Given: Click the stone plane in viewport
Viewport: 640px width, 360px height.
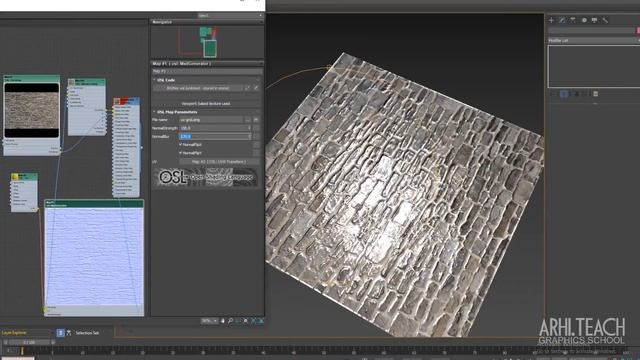Looking at the screenshot, I should pyautogui.click(x=404, y=196).
